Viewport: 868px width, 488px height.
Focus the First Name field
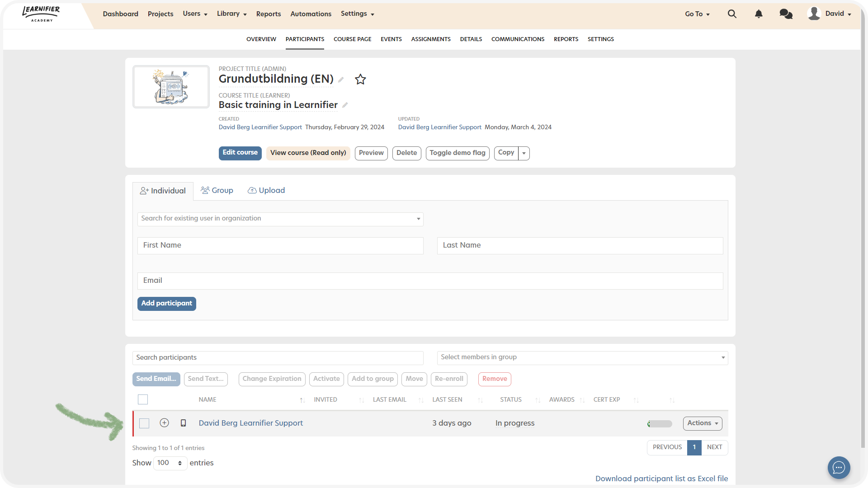pos(280,245)
